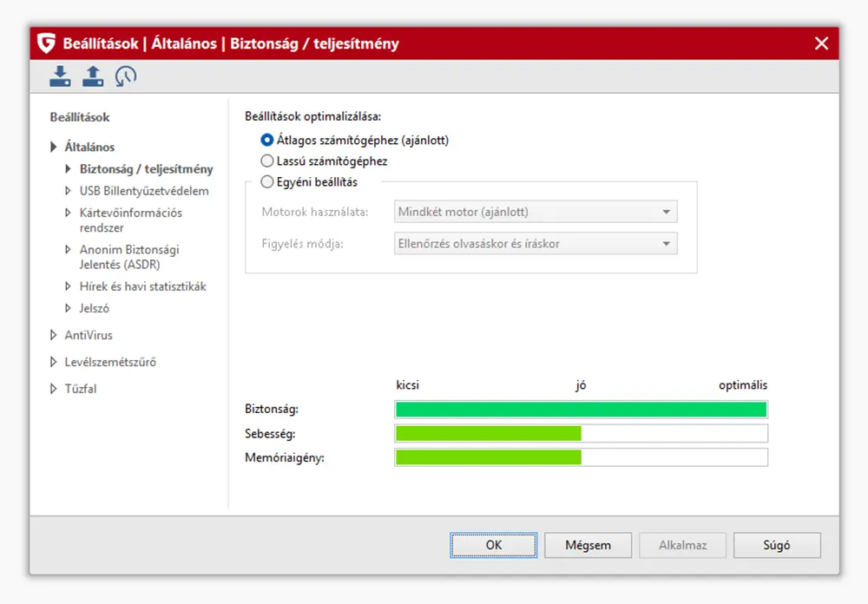Click the Mégsem button
Image resolution: width=868 pixels, height=604 pixels.
588,545
